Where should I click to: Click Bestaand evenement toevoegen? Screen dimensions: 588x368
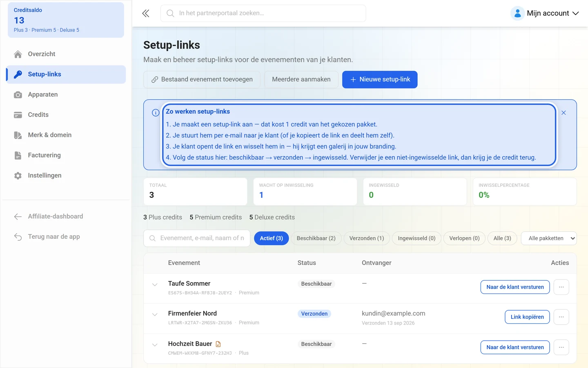(x=202, y=79)
